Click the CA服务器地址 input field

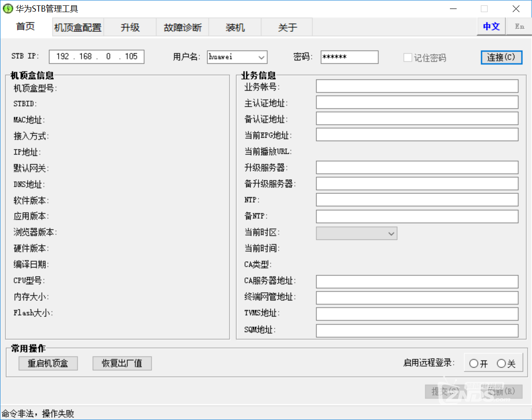pyautogui.click(x=417, y=281)
